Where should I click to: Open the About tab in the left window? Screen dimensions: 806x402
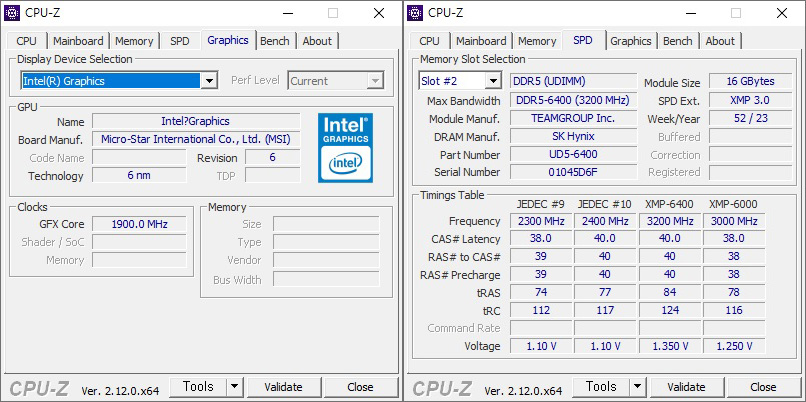[x=317, y=41]
